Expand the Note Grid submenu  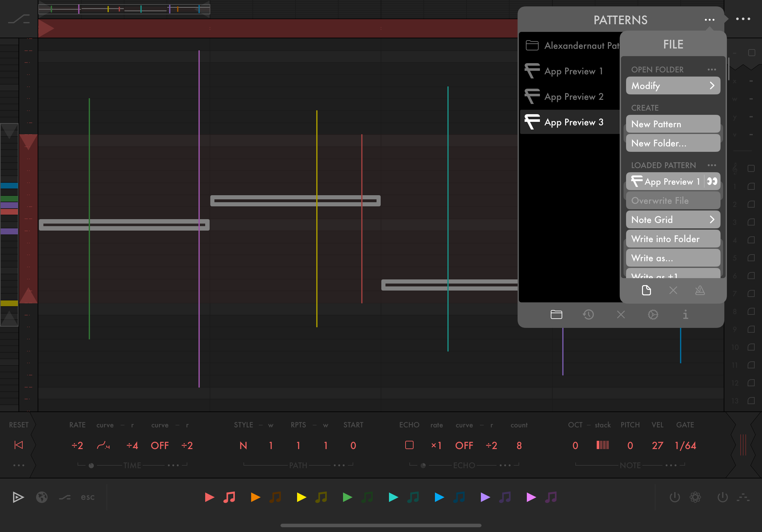673,219
